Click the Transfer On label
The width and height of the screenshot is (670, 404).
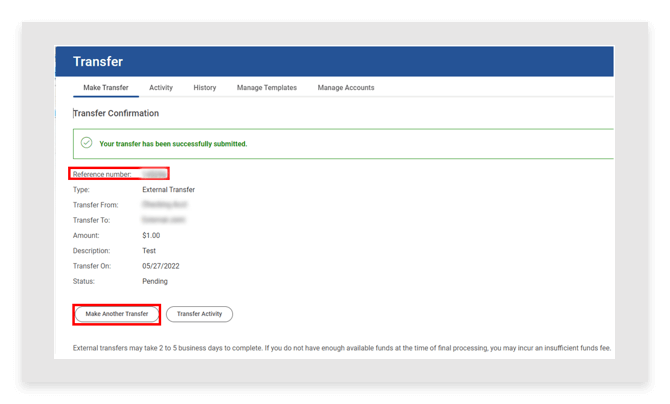(x=92, y=266)
